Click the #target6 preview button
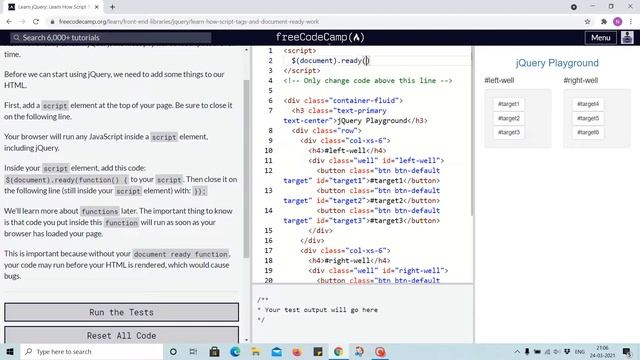Screen dimensions: 640x360 point(588,132)
